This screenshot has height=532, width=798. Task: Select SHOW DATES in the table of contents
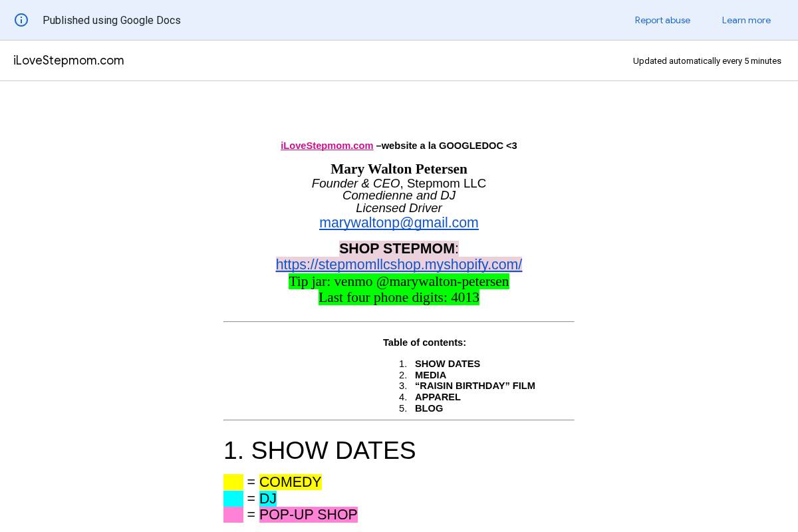448,364
